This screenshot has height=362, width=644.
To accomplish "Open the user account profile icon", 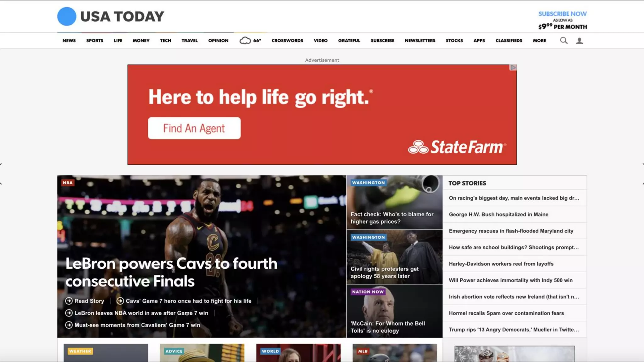I will [x=579, y=41].
